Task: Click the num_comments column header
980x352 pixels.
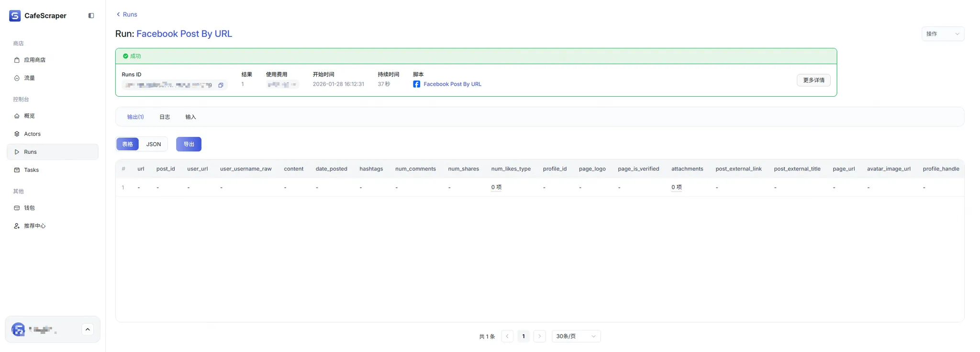Action: 415,169
